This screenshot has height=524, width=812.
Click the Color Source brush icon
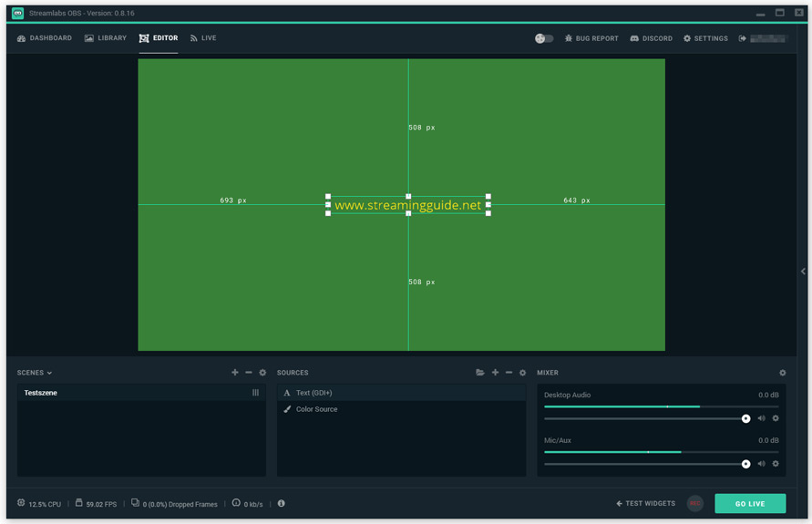[x=287, y=409]
